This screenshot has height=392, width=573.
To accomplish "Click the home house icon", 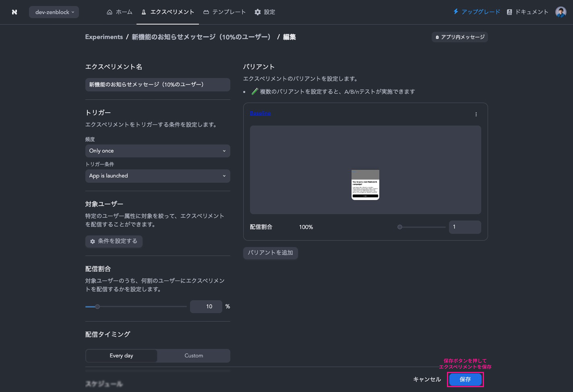I will (x=110, y=12).
